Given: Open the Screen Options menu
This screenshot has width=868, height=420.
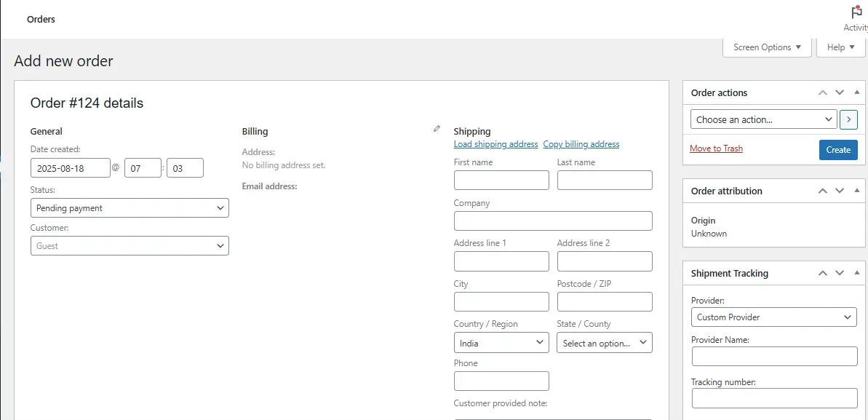Looking at the screenshot, I should [766, 47].
